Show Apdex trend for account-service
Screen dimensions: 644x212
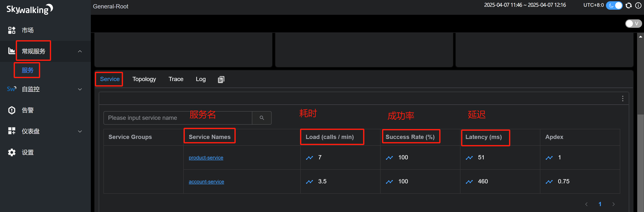pos(549,182)
